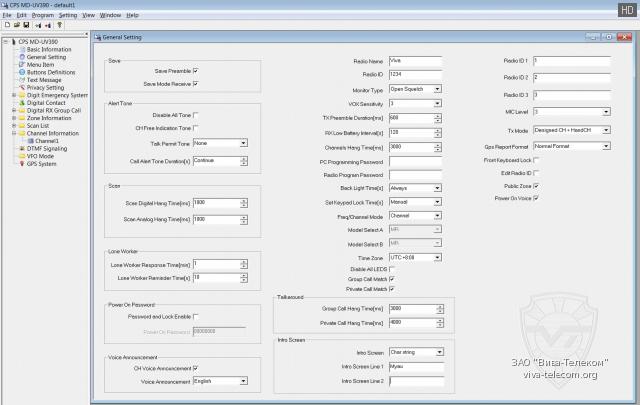Screen dimensions: 640x405
Task: Enable the Disable All Tone checkbox
Action: pyautogui.click(x=195, y=115)
